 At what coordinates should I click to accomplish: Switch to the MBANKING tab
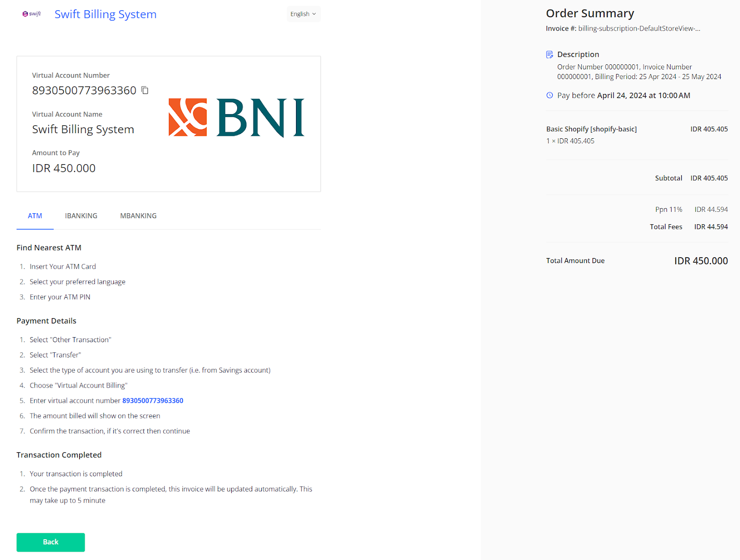138,216
